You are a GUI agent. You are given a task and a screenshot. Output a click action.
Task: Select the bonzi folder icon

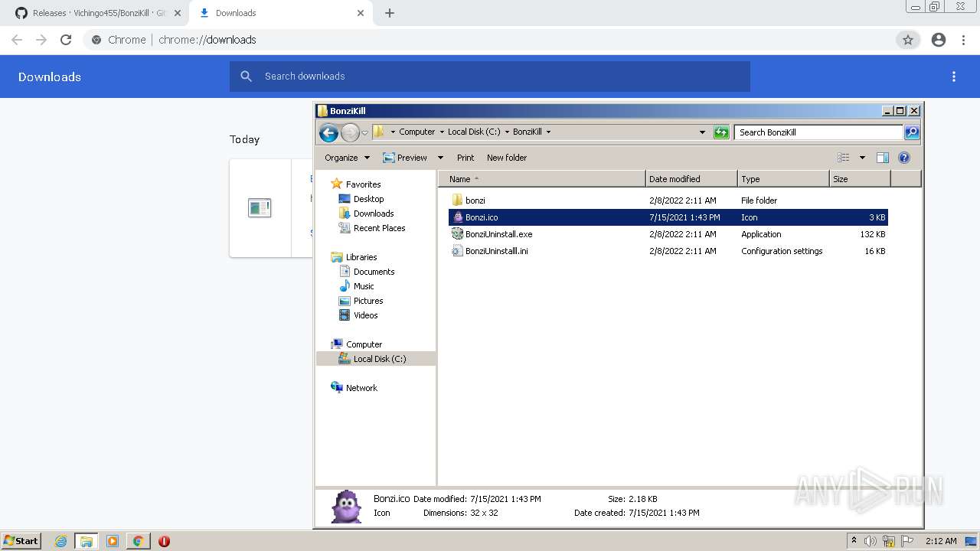457,201
